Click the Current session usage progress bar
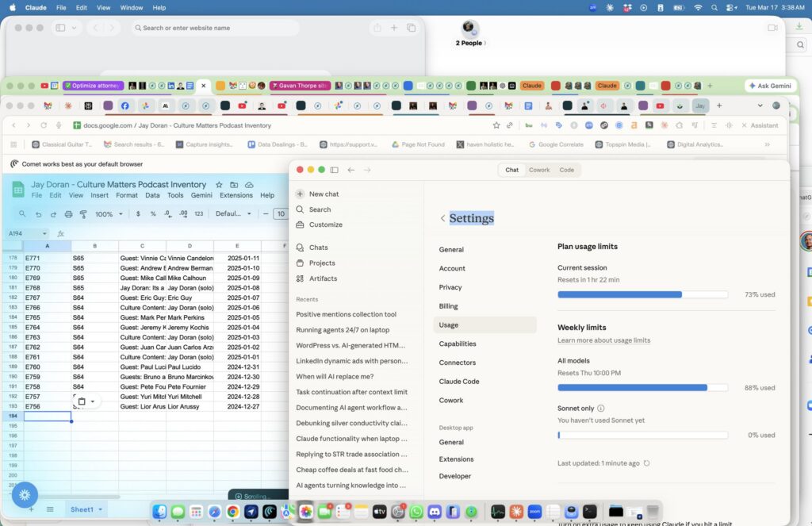The width and height of the screenshot is (812, 526). (642, 294)
